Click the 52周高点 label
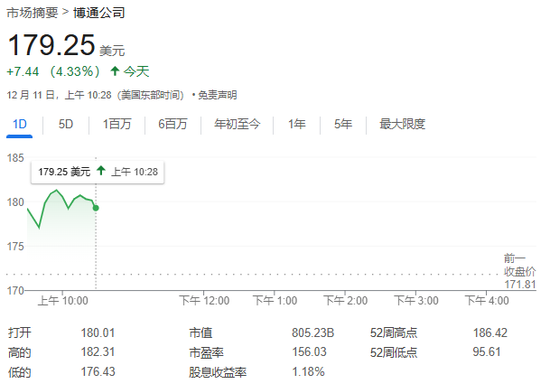The height and width of the screenshot is (384, 550). pos(394,333)
